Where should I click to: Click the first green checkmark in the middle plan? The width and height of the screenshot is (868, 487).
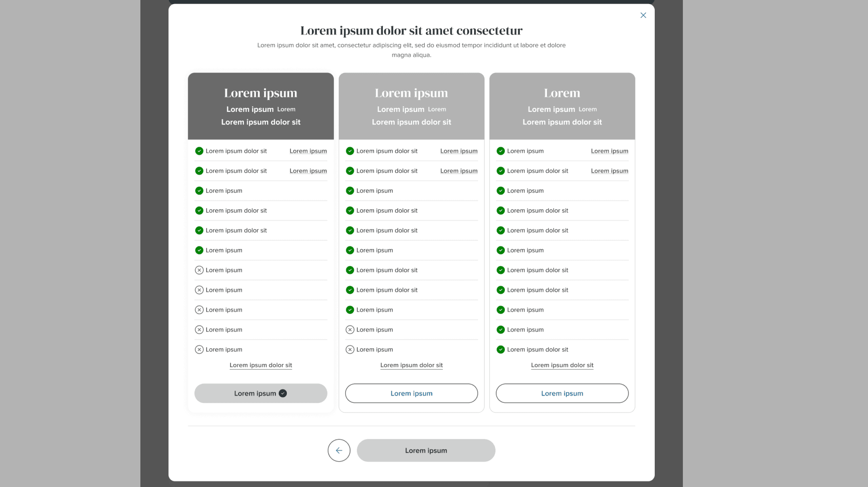point(350,151)
